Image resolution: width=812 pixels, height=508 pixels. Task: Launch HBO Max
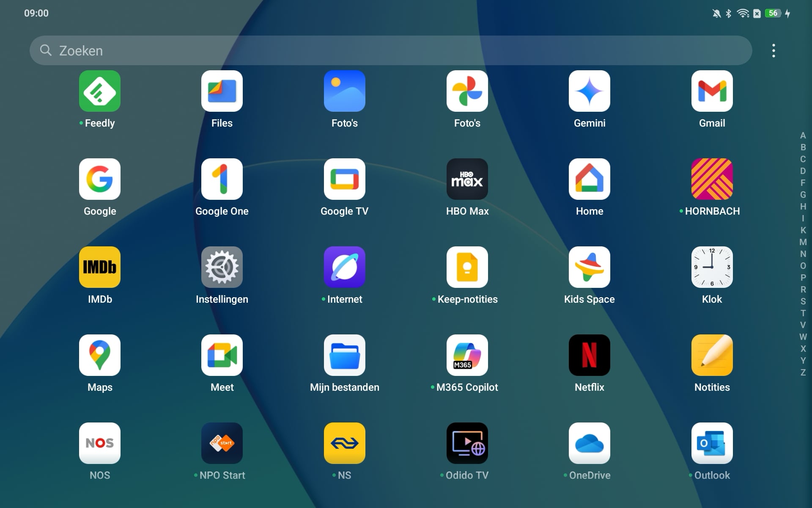(x=467, y=179)
